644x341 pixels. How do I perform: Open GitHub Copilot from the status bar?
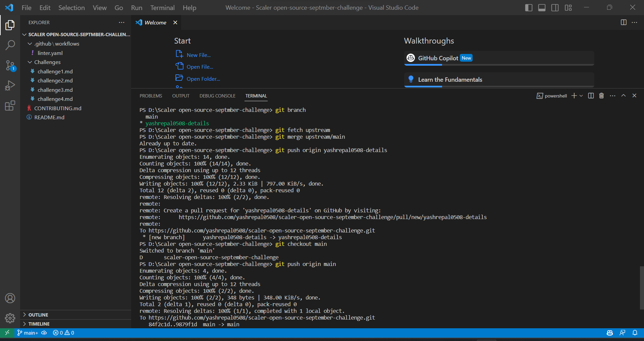(x=610, y=333)
